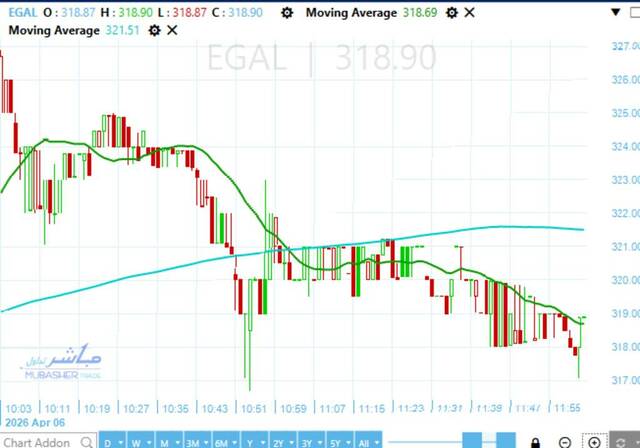Remove the Moving Average 321.51 indicator

point(173,30)
